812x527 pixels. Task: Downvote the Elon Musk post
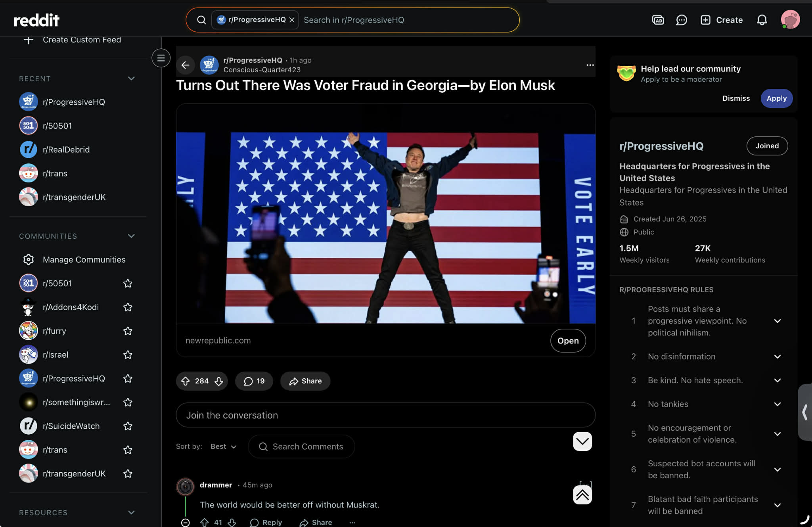219,381
